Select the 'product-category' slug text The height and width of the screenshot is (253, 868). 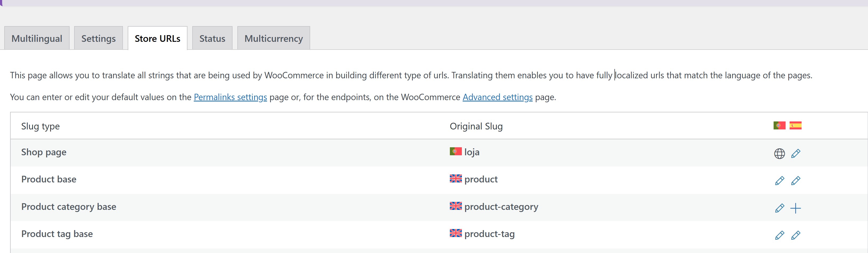tap(501, 207)
